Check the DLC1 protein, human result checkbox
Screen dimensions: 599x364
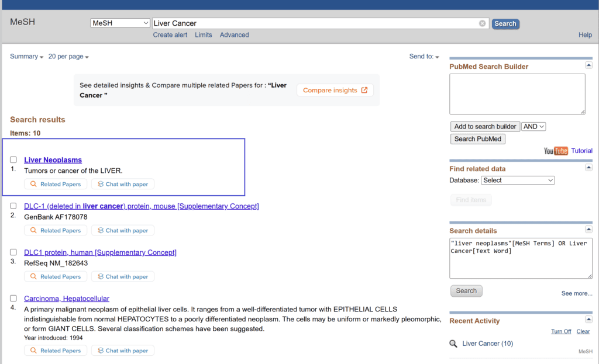[x=13, y=252]
